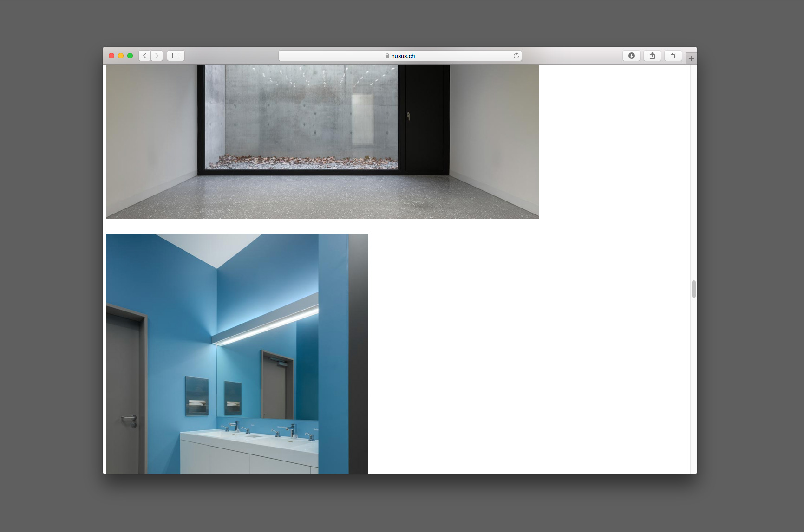Click the forward navigation arrow
804x532 pixels.
pos(157,56)
